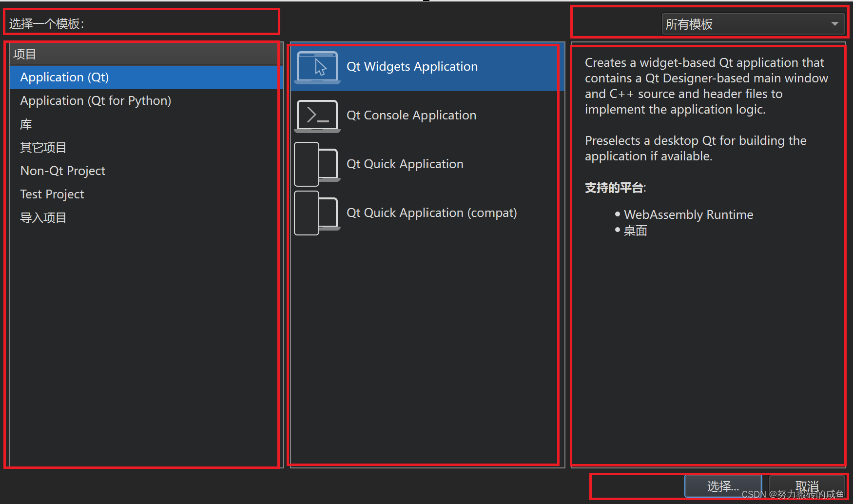Image resolution: width=853 pixels, height=504 pixels.
Task: Click the Qt Widgets Application icon
Action: 317,67
